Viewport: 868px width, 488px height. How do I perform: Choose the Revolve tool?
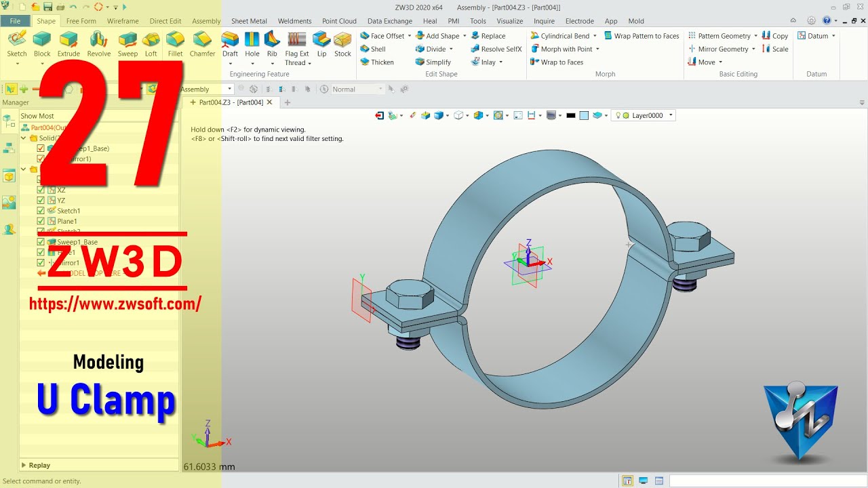(99, 44)
